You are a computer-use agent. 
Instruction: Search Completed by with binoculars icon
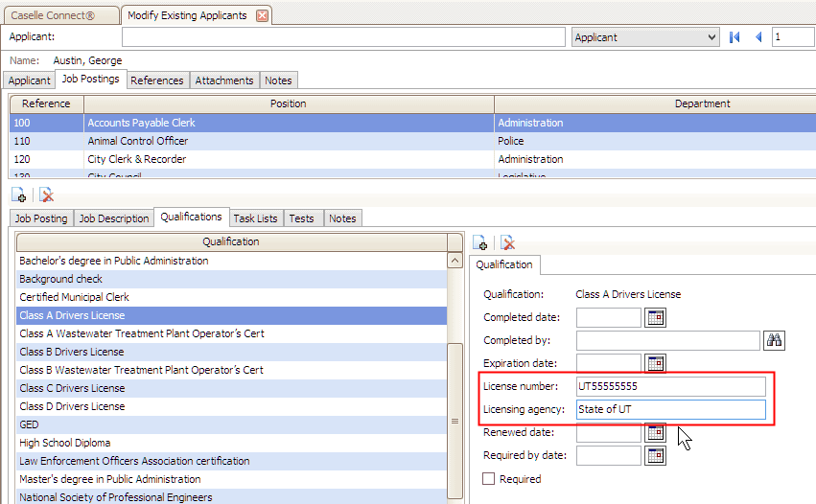click(x=774, y=340)
